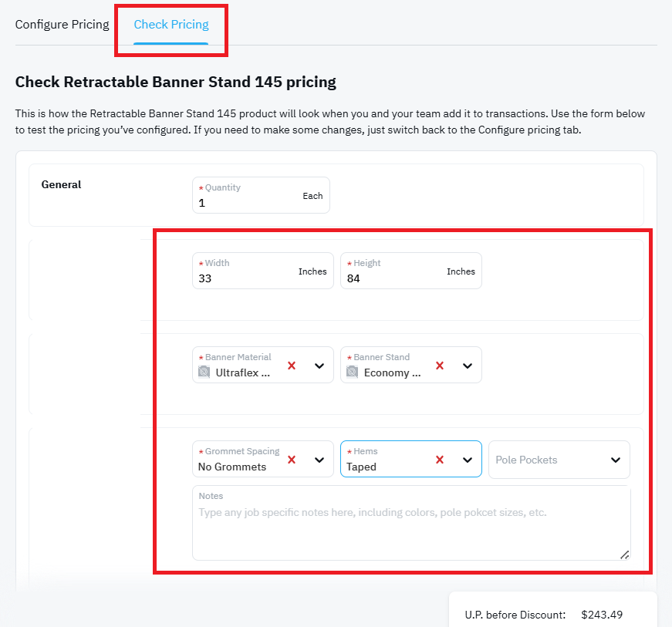Click the 'Taped' selected value
Viewport: 672px width, 627px height.
(x=361, y=467)
